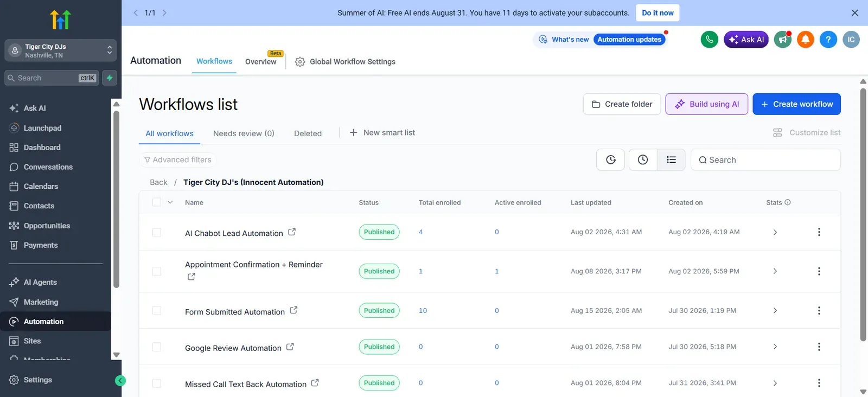
Task: Select the Deleted tab
Action: pos(308,133)
